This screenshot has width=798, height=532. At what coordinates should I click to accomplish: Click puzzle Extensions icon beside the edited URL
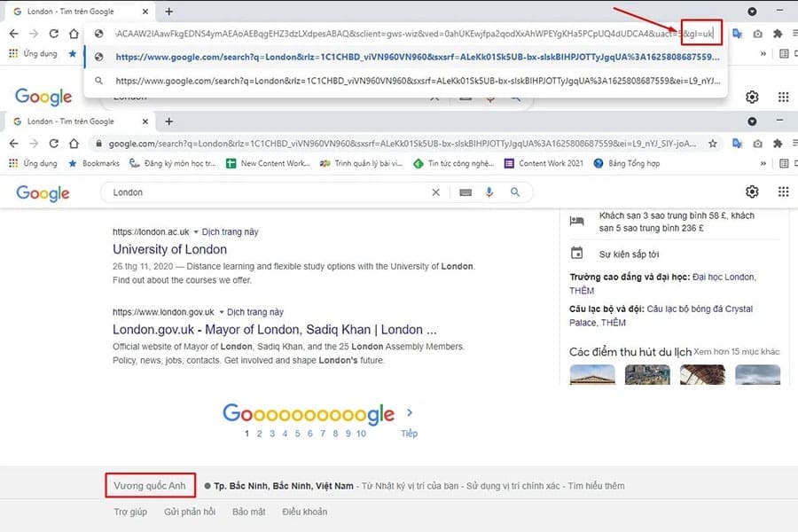(777, 34)
